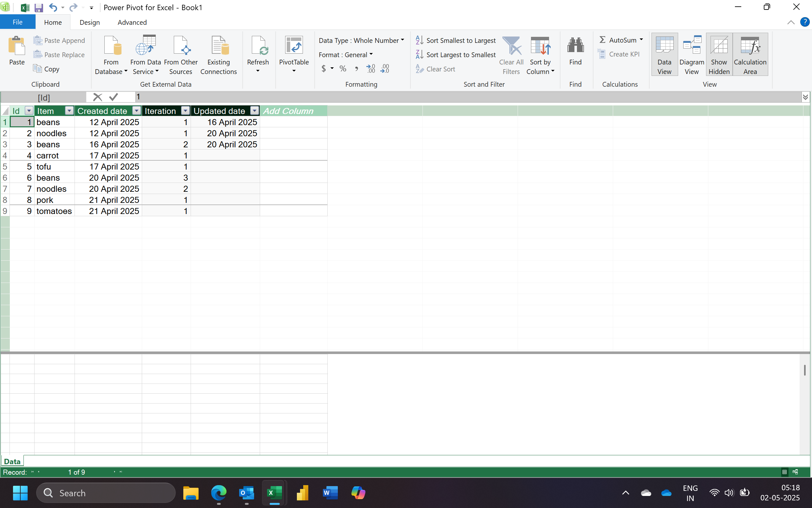Open the Design ribbon tab

(x=89, y=22)
